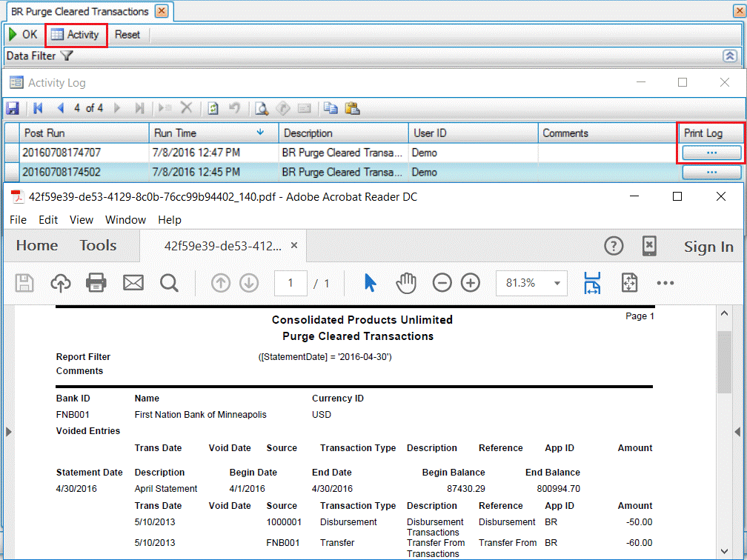The height and width of the screenshot is (560, 747).
Task: Select Run Time cell 7/8/2016 12:45 PM
Action: pyautogui.click(x=214, y=173)
